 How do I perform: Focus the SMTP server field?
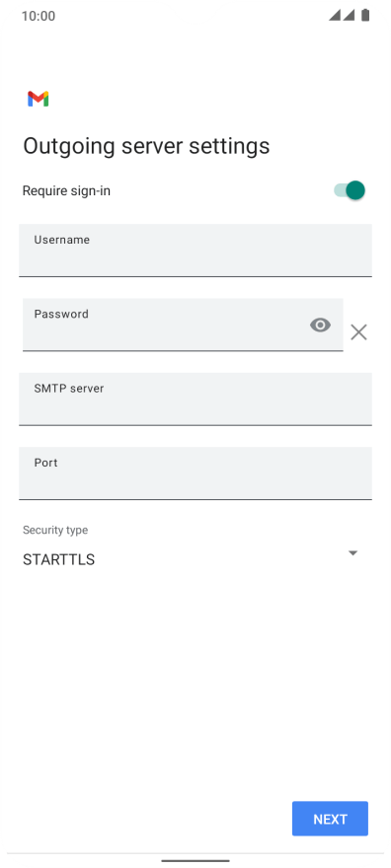(195, 399)
